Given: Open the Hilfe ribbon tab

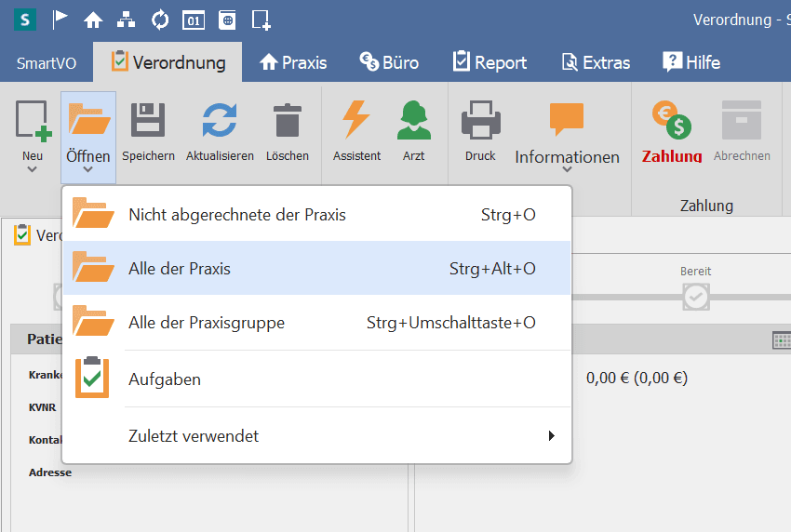Looking at the screenshot, I should (691, 62).
